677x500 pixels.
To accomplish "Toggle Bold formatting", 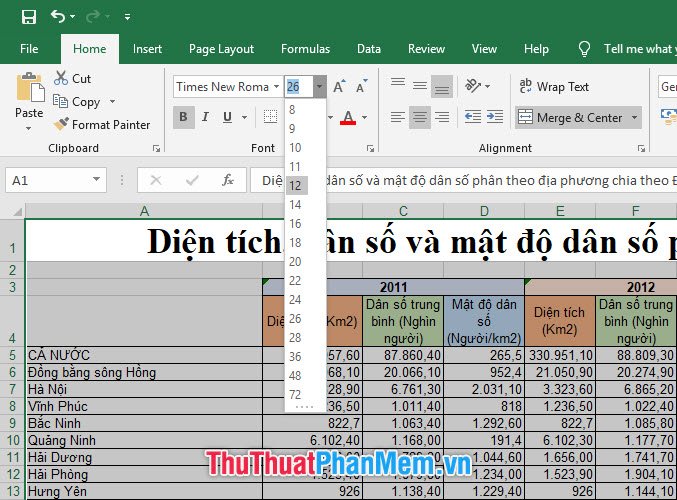I will (x=183, y=117).
